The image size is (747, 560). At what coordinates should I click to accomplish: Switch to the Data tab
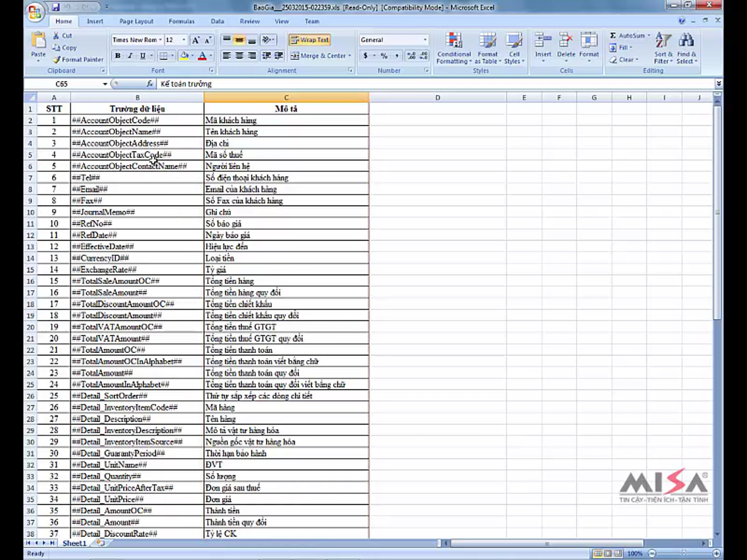coord(218,21)
